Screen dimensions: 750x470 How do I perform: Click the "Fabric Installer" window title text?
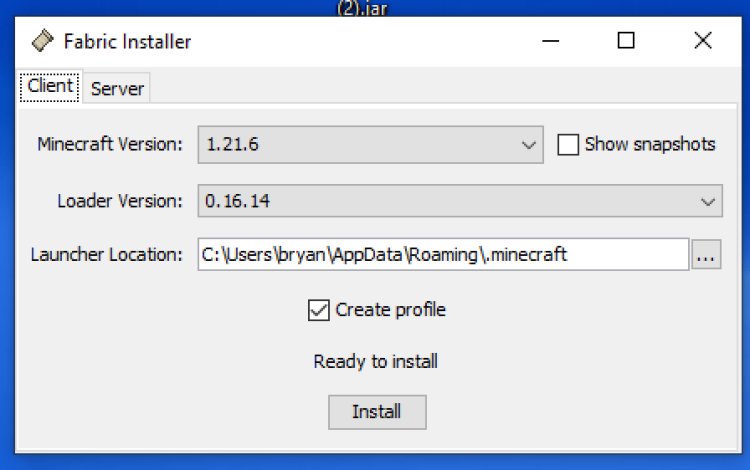click(x=127, y=42)
